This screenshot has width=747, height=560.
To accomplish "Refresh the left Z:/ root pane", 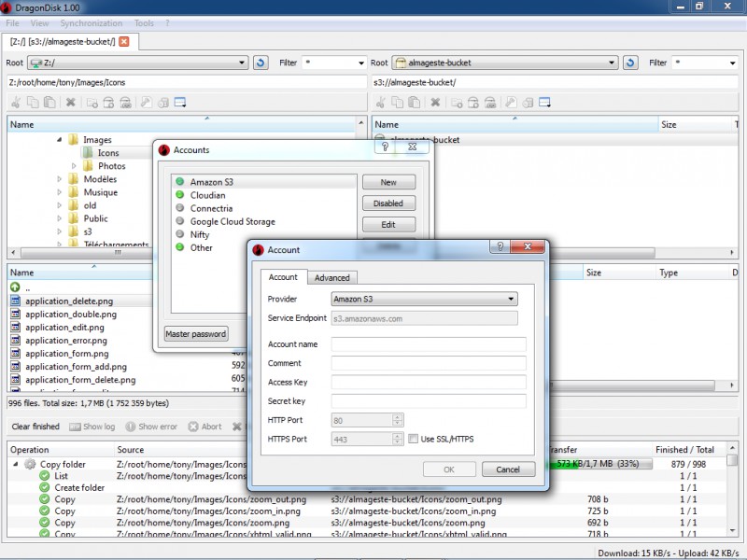I will (x=261, y=63).
